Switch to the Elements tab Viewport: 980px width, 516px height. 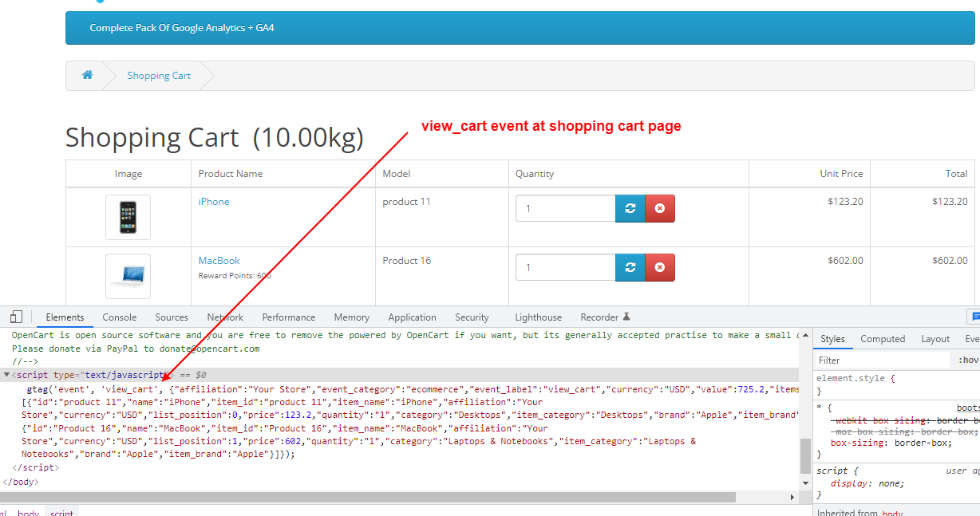tap(65, 317)
